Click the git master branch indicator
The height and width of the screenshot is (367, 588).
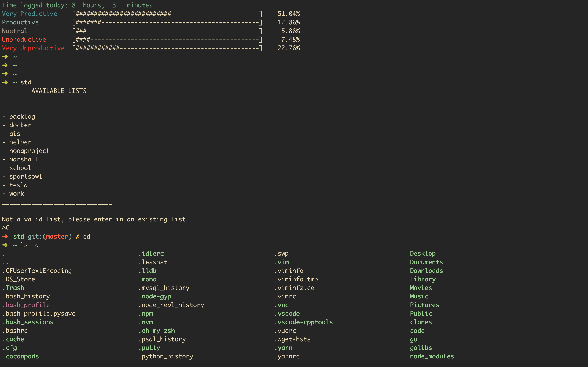point(48,236)
